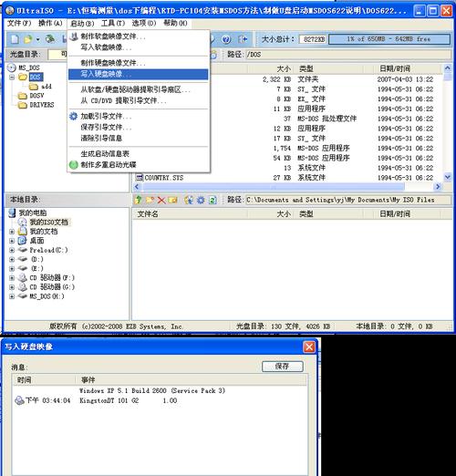
Task: Click the scroll-down arrow of disc file list
Action: tap(448, 177)
